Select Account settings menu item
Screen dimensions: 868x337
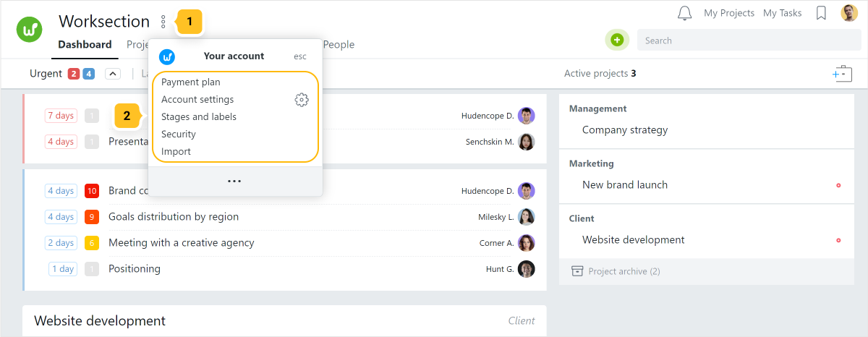197,100
